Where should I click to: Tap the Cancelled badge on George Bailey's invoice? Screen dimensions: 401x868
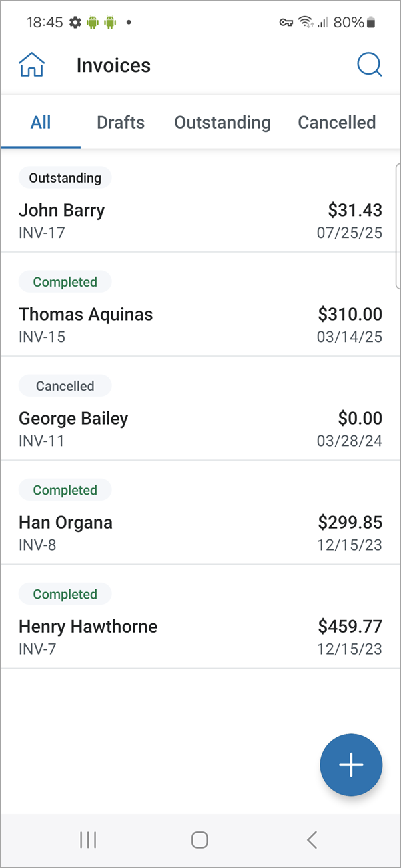pyautogui.click(x=65, y=385)
